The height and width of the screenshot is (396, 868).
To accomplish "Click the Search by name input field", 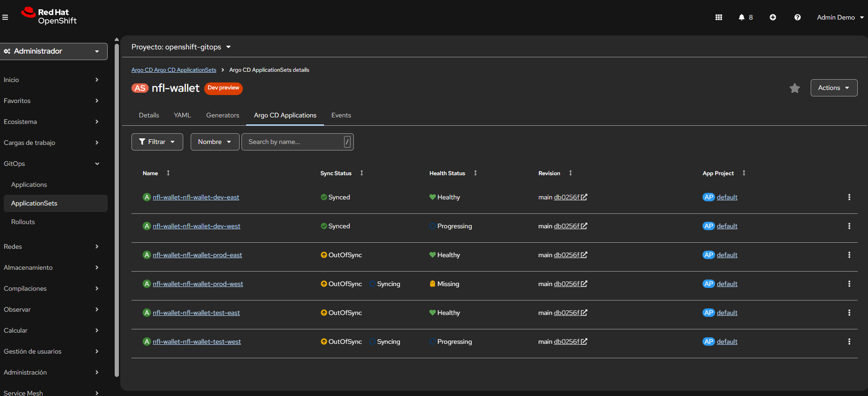I will (294, 142).
